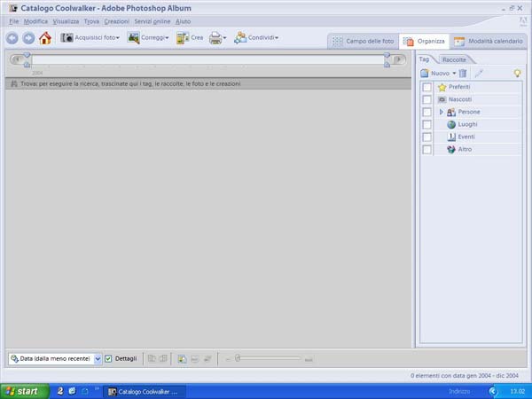Click the Windows start button

click(x=25, y=391)
